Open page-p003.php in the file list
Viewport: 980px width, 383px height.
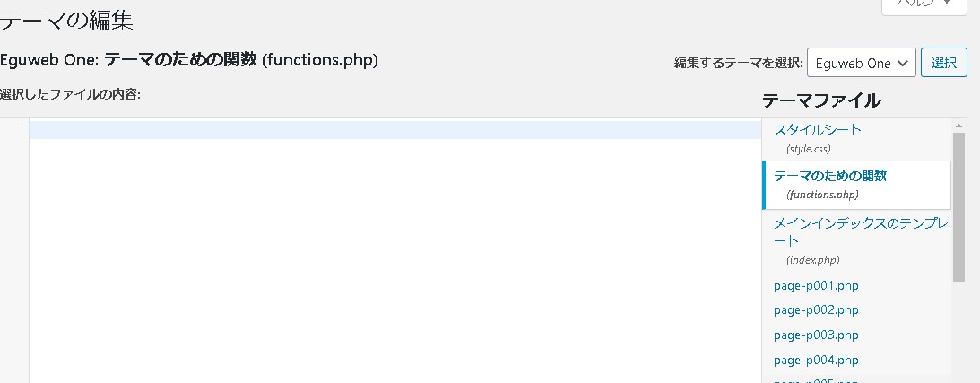pyautogui.click(x=816, y=335)
